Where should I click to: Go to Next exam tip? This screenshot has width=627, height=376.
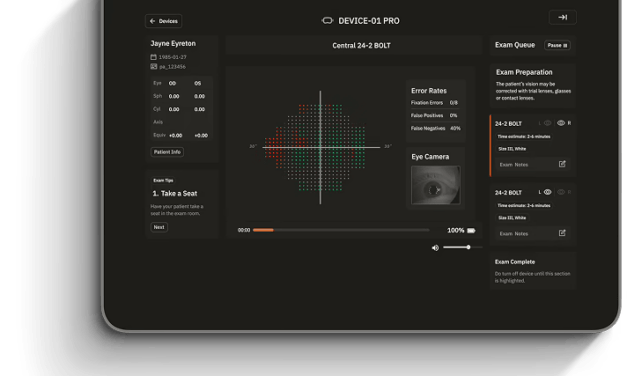click(x=159, y=227)
